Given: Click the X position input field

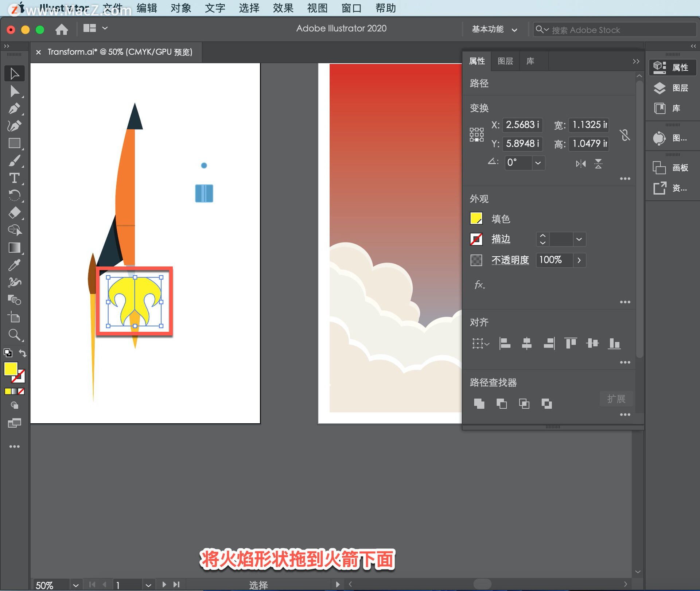Looking at the screenshot, I should point(522,125).
